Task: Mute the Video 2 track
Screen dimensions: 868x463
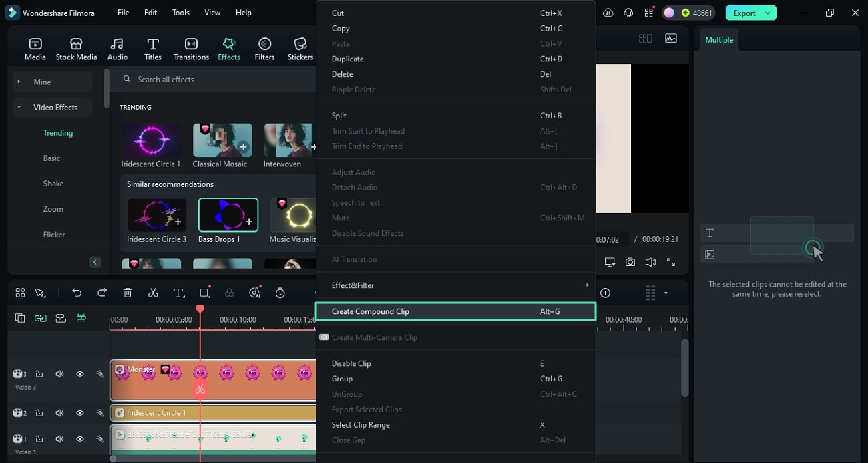Action: point(59,413)
